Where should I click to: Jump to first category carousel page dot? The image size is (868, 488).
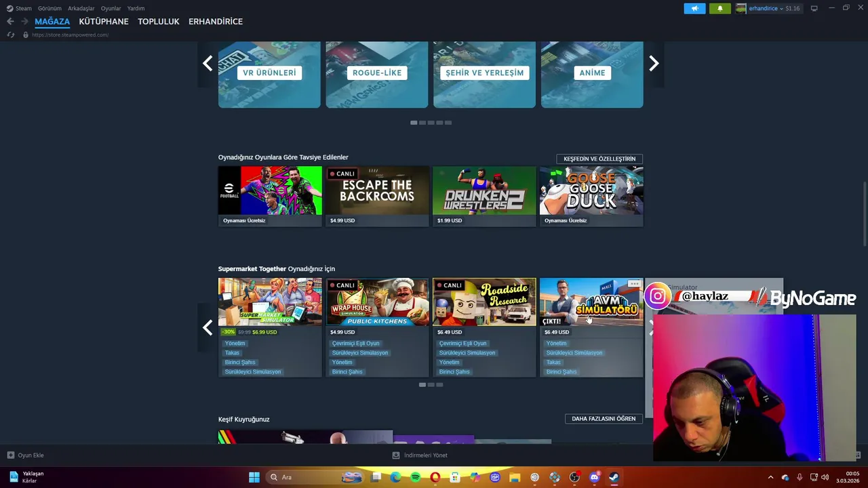[x=414, y=123]
